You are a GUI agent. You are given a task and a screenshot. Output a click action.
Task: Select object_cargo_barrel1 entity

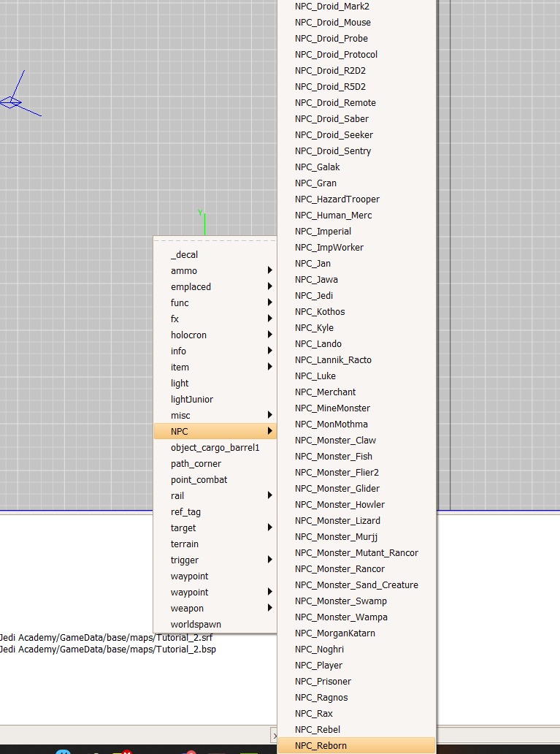point(215,448)
